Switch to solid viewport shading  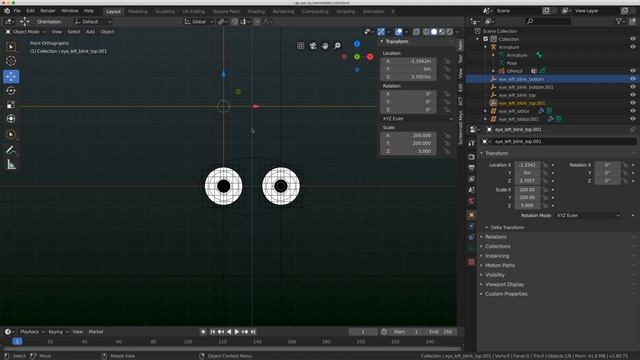[434, 31]
